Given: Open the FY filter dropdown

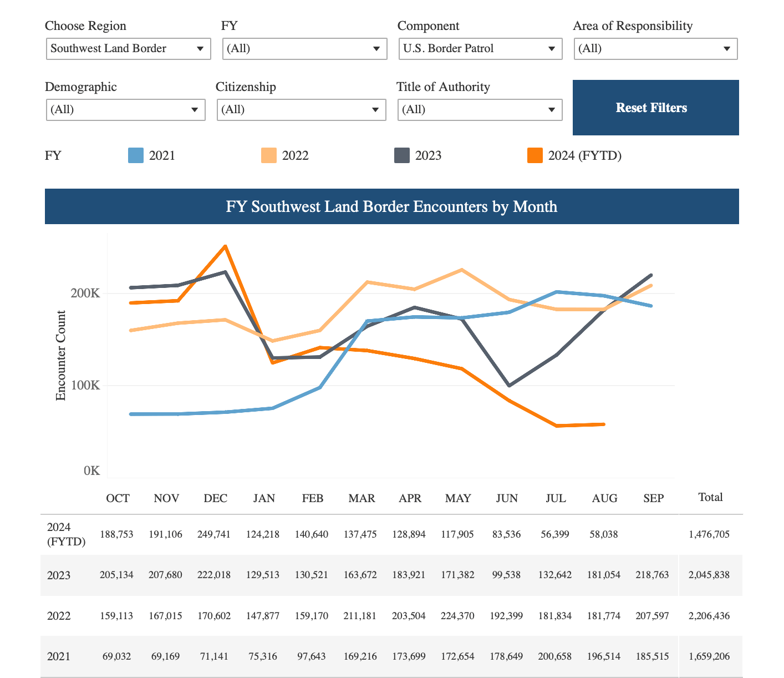Looking at the screenshot, I should (305, 49).
